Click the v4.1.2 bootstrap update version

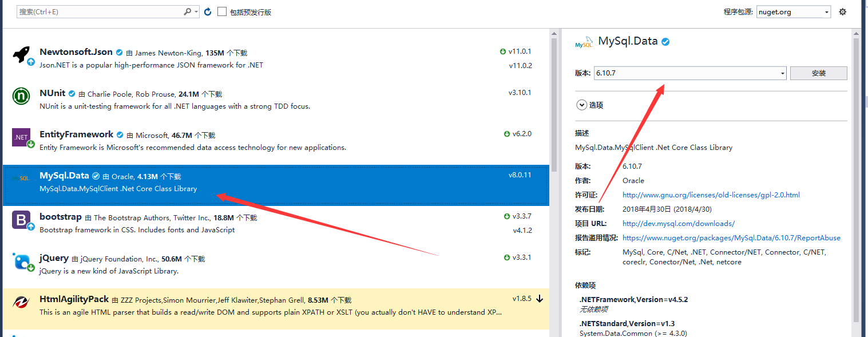pyautogui.click(x=522, y=230)
